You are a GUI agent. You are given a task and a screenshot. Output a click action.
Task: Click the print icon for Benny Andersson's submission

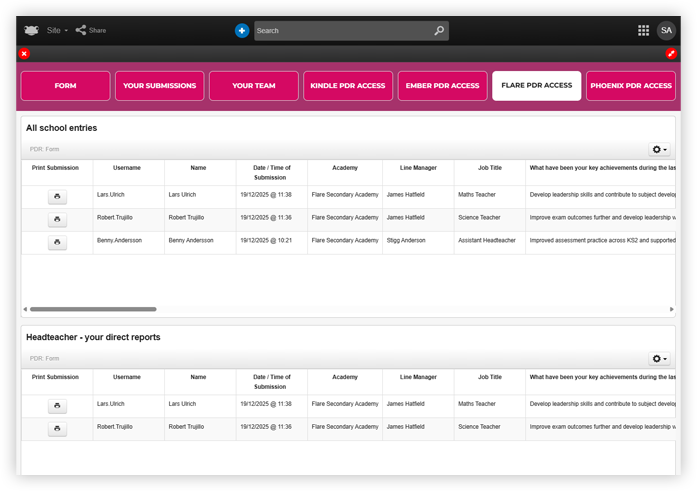[57, 243]
